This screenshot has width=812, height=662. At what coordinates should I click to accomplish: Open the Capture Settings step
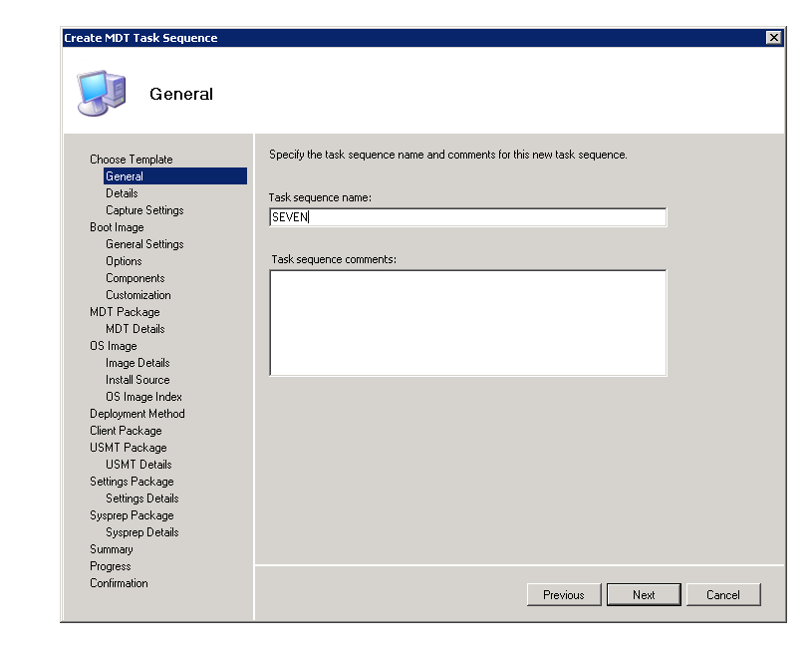point(144,210)
